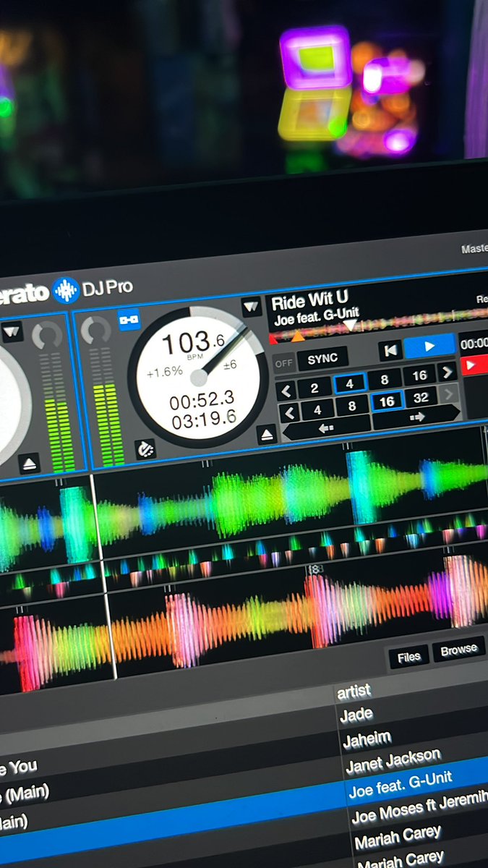Viewport: 488px width, 868px height.
Task: Open the Files panel
Action: tap(408, 658)
